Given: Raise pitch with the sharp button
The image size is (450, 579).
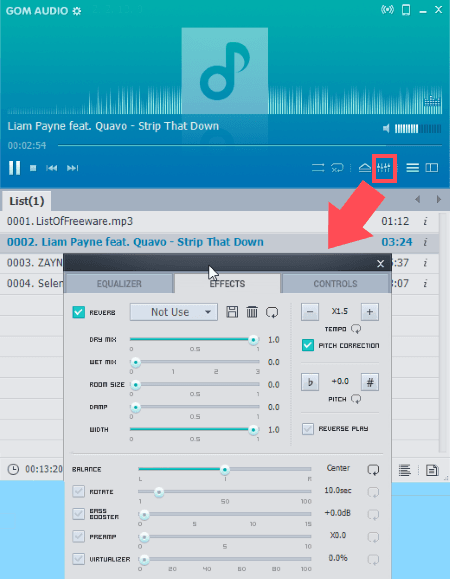Looking at the screenshot, I should pos(370,382).
